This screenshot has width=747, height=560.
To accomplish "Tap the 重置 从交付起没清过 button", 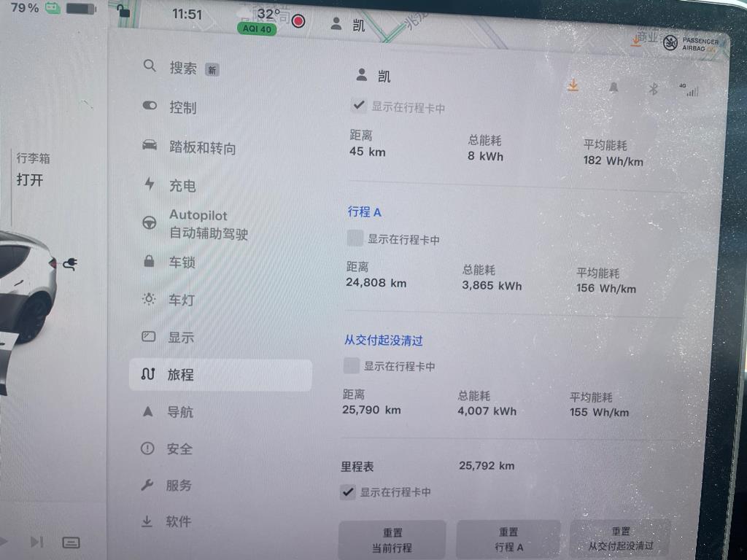I will (620, 538).
